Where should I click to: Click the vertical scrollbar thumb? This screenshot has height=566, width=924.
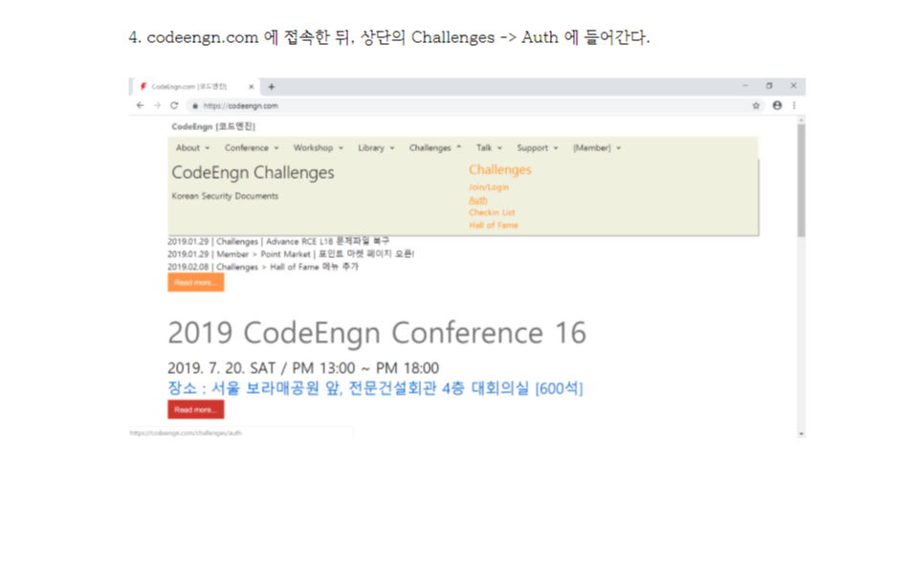(x=801, y=180)
